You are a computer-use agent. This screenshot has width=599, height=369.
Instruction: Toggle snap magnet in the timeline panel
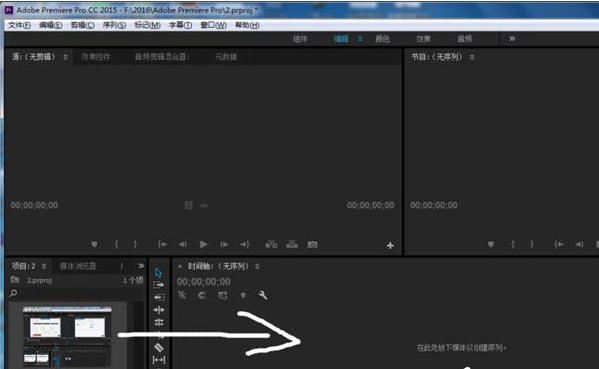[x=202, y=295]
